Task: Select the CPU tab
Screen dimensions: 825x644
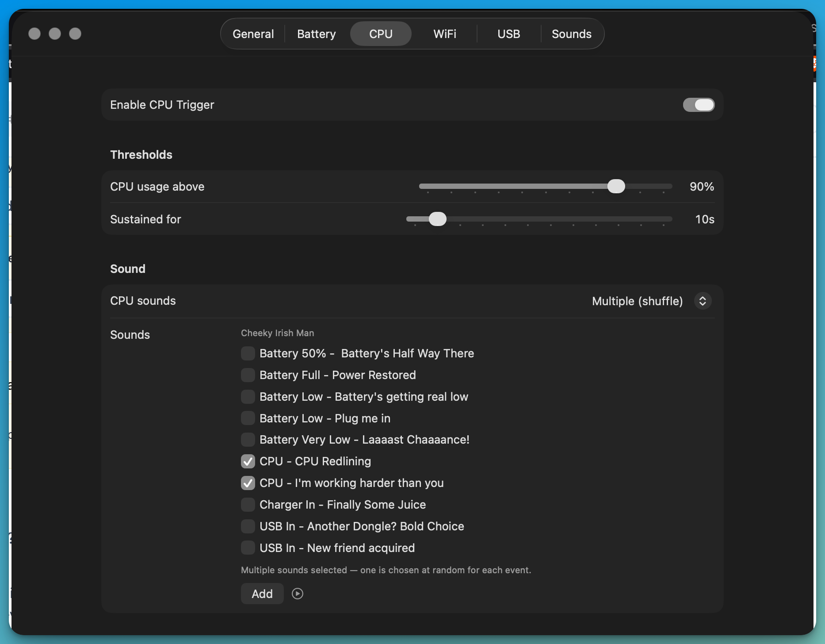Action: pyautogui.click(x=381, y=34)
